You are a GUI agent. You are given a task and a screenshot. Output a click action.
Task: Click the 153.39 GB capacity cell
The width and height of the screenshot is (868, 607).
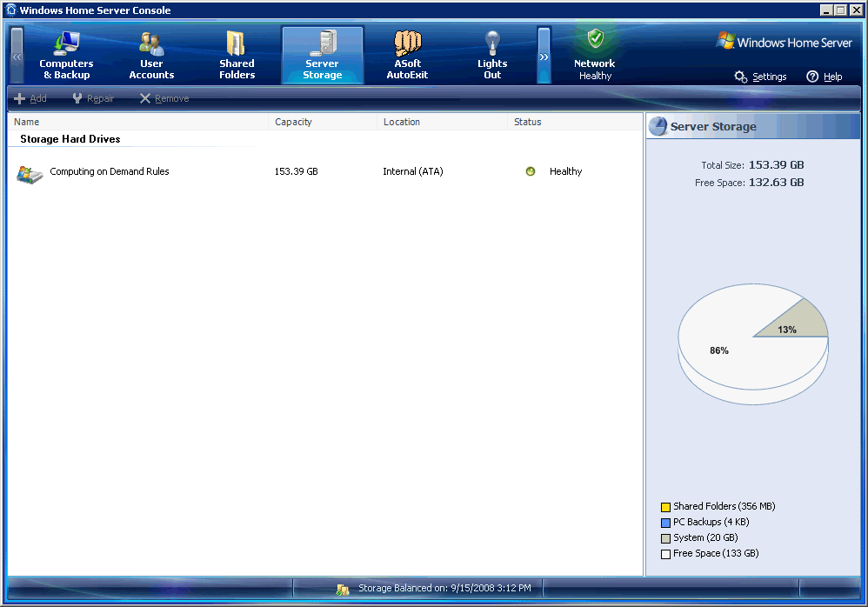[297, 171]
